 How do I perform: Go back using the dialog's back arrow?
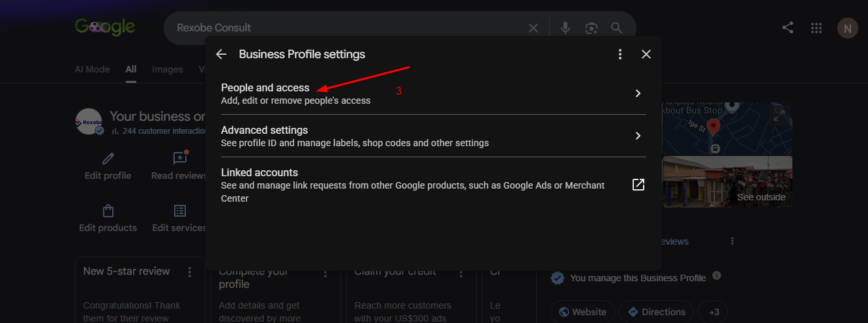(221, 54)
